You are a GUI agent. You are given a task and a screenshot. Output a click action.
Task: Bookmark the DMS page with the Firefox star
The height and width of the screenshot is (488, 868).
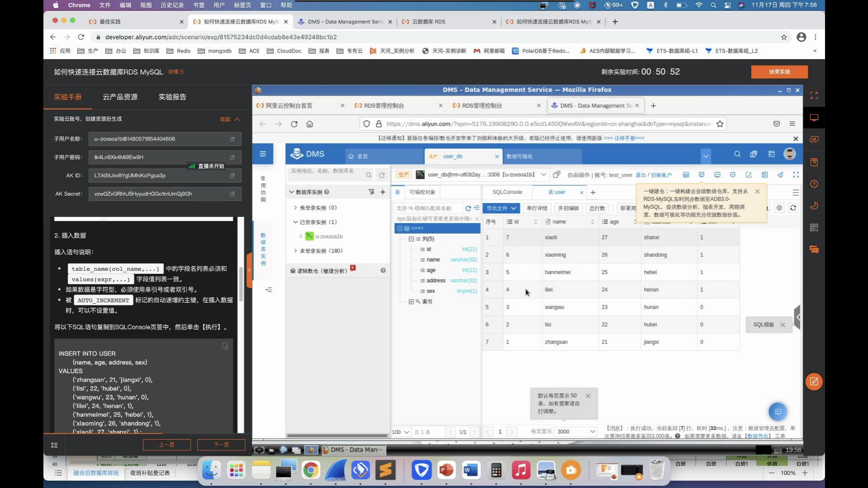[720, 124]
